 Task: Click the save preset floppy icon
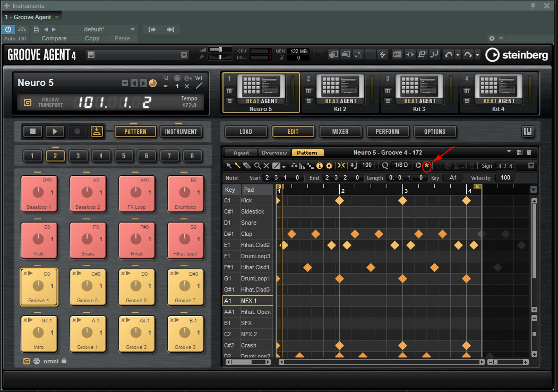[x=91, y=55]
